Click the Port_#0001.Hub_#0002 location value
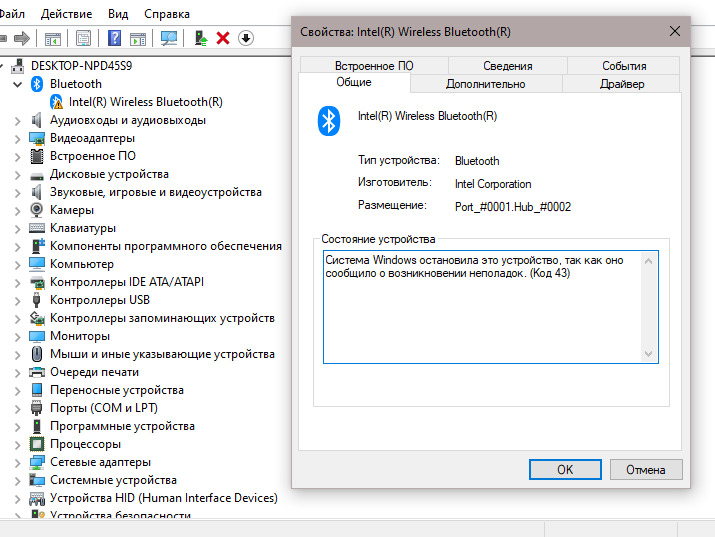The width and height of the screenshot is (715, 537). [513, 207]
